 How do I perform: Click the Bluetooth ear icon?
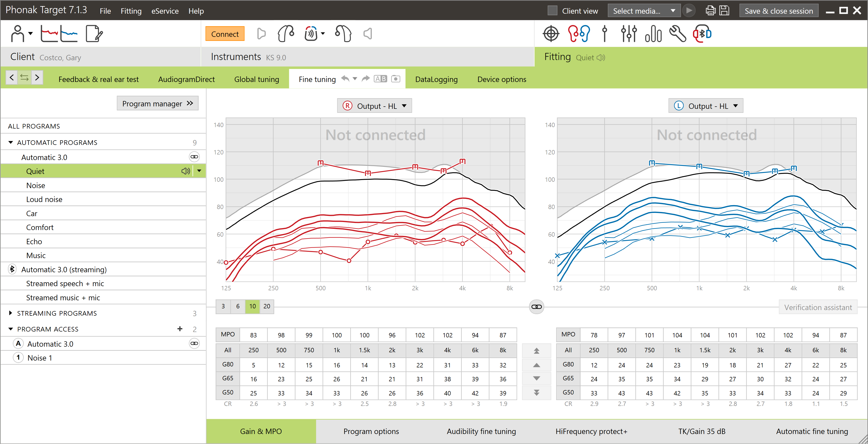click(702, 34)
